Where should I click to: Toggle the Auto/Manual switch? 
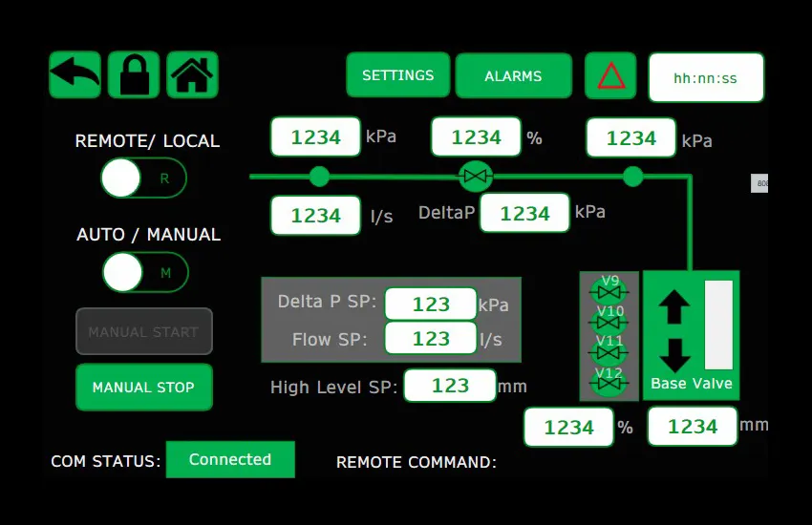[x=145, y=273]
